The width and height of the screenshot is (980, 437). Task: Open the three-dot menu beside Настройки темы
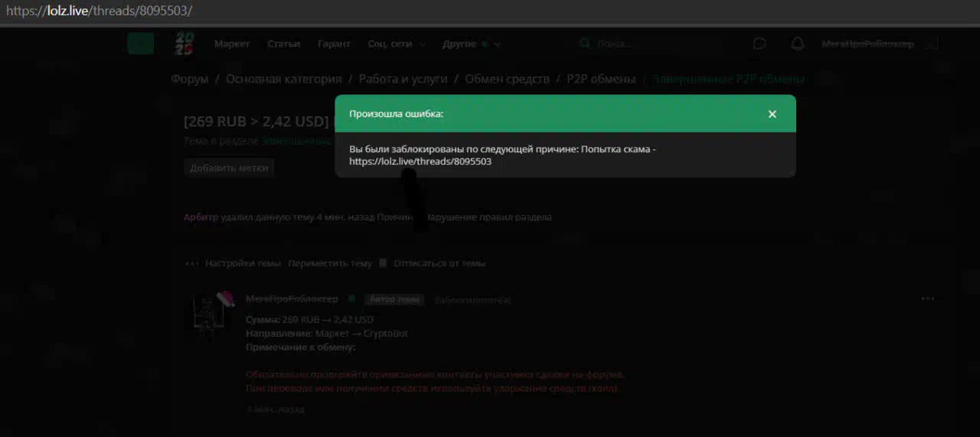point(191,263)
